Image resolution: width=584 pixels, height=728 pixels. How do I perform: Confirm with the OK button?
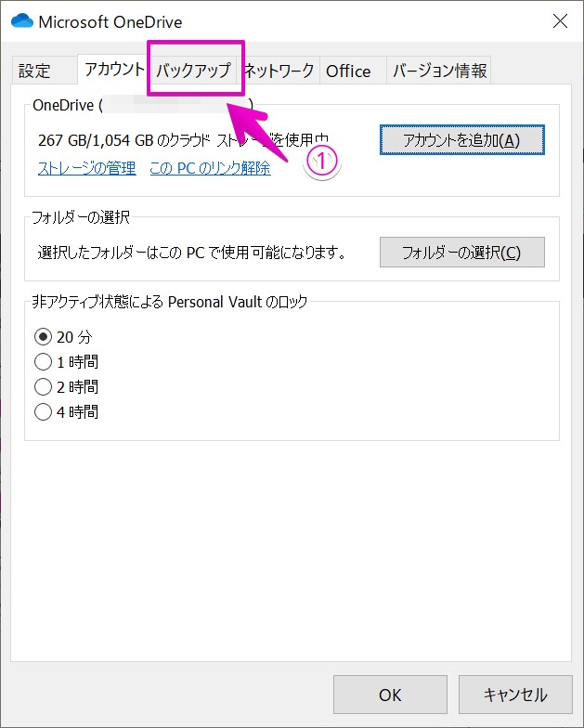[390, 695]
